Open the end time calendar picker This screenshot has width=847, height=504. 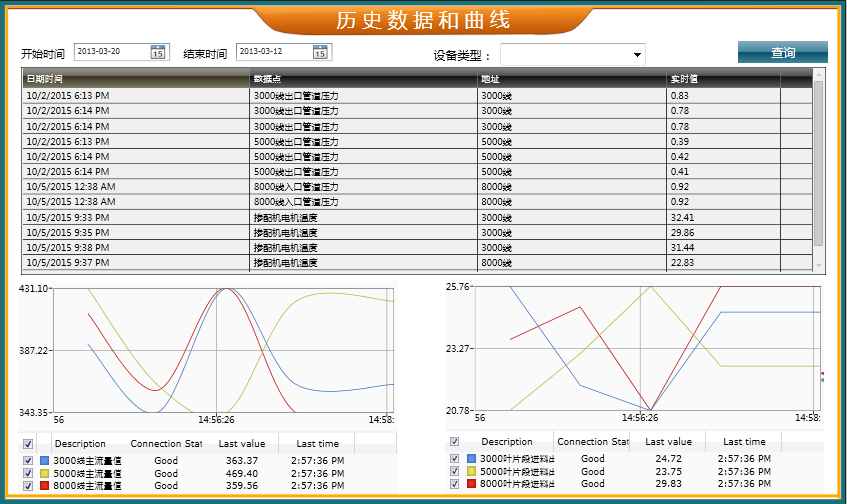coord(320,52)
